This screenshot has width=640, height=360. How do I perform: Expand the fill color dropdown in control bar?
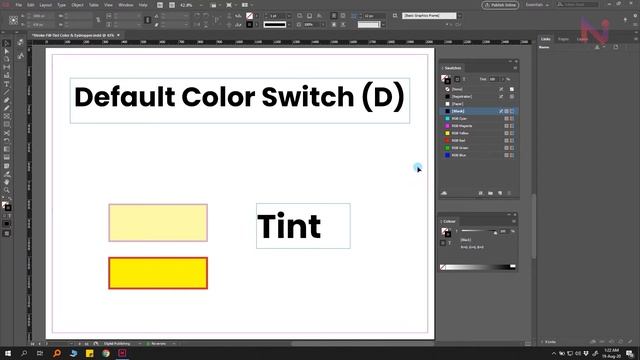(x=256, y=16)
